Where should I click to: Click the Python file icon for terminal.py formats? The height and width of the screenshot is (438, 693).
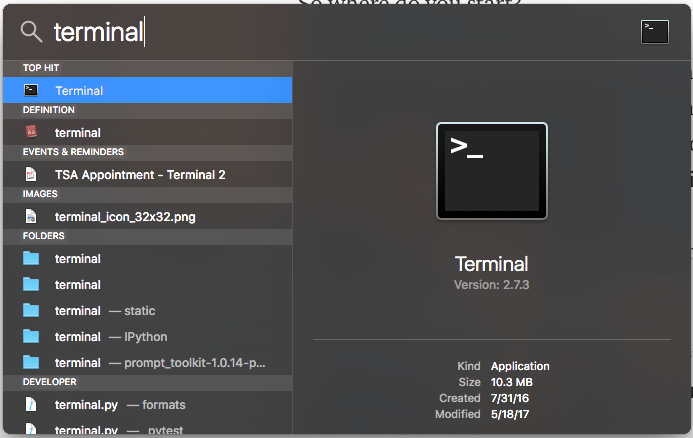pos(31,404)
